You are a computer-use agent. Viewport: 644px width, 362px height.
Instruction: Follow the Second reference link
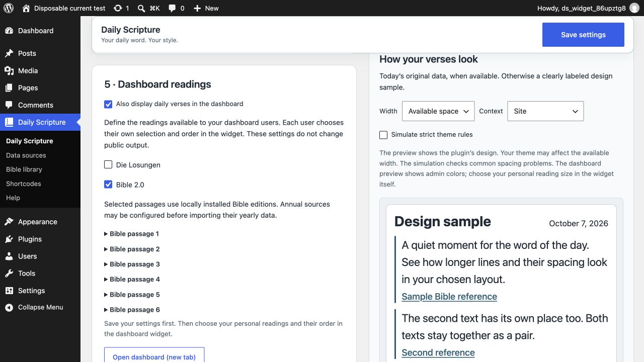(x=438, y=353)
